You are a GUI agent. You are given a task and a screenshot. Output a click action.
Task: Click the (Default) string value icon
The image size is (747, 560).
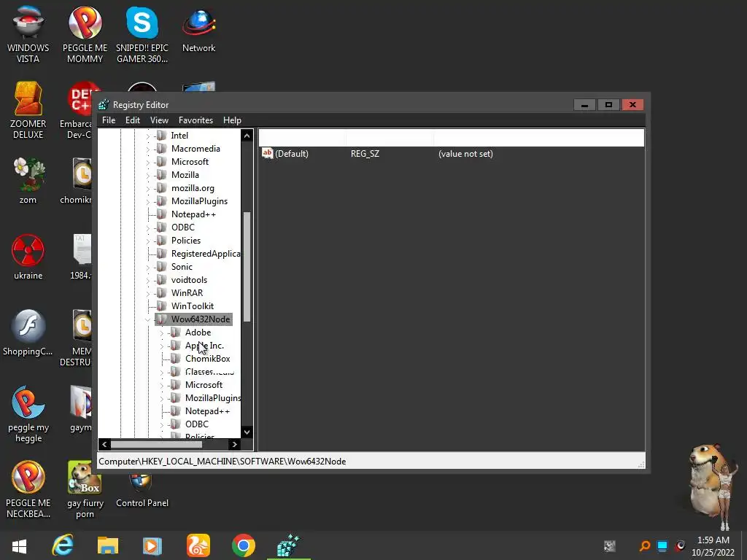point(267,153)
